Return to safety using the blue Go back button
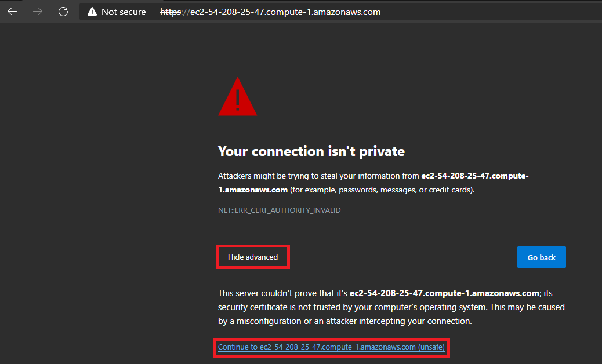The height and width of the screenshot is (364, 602). pyautogui.click(x=541, y=257)
